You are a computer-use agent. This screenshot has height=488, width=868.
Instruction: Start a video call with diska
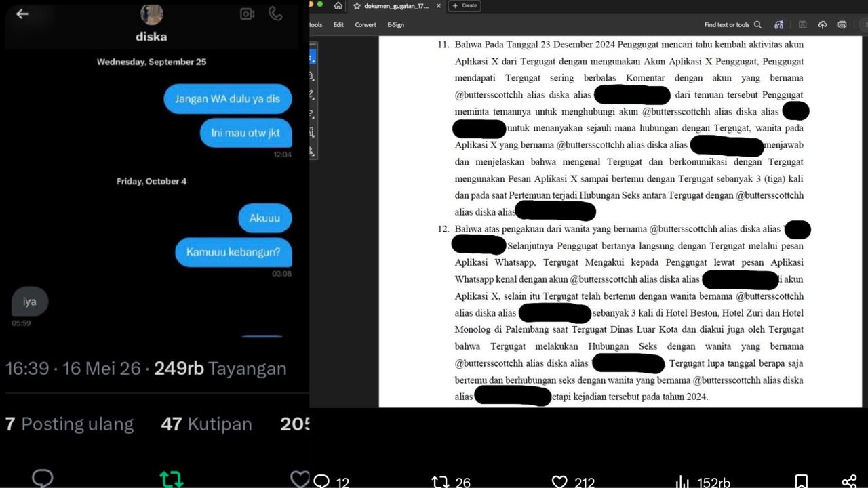(x=247, y=14)
